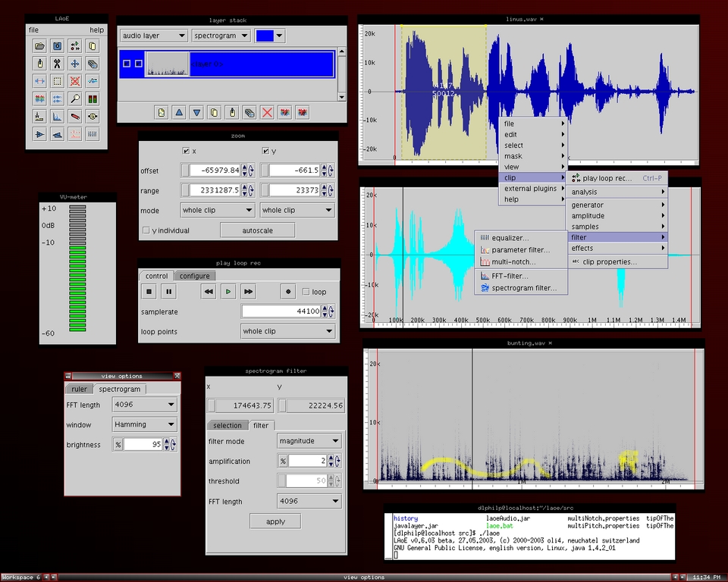Switch to the configure tab
The height and width of the screenshot is (582, 728).
point(194,276)
